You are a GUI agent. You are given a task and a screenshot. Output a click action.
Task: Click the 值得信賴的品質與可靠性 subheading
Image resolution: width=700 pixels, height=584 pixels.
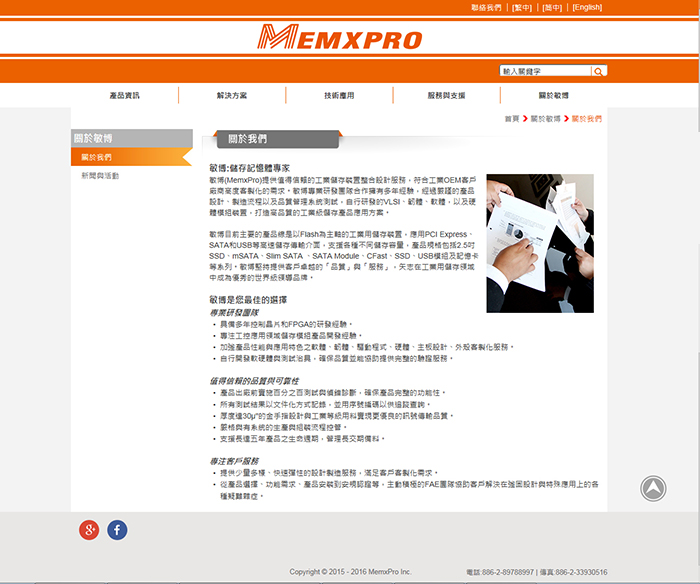click(254, 381)
